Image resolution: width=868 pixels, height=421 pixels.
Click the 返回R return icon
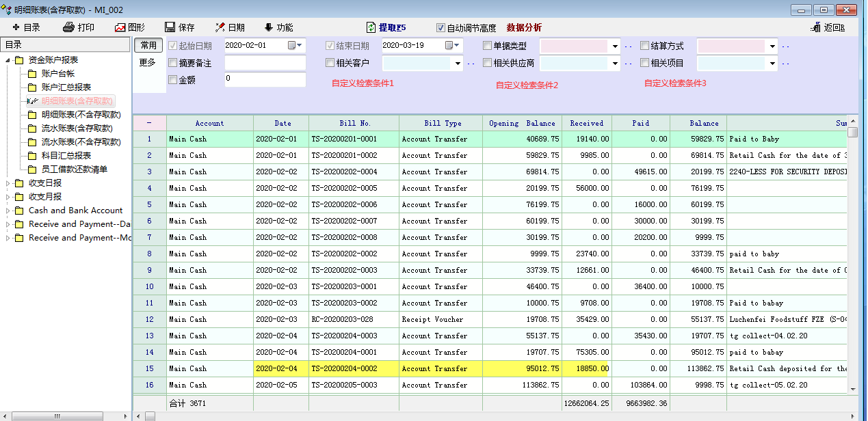(815, 28)
